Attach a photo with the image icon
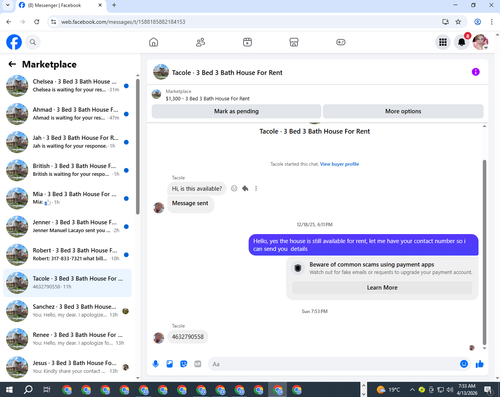The height and width of the screenshot is (397, 500). click(170, 364)
